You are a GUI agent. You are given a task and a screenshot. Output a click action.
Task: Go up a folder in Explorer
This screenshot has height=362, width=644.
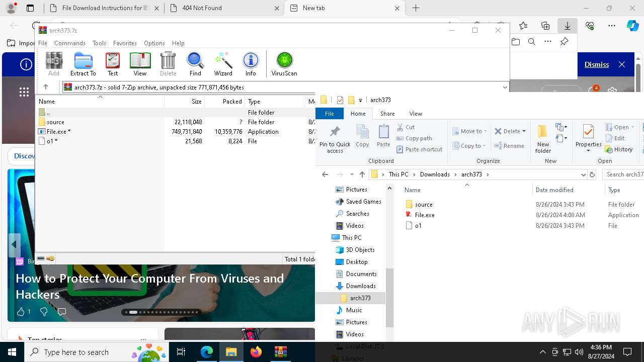(362, 174)
